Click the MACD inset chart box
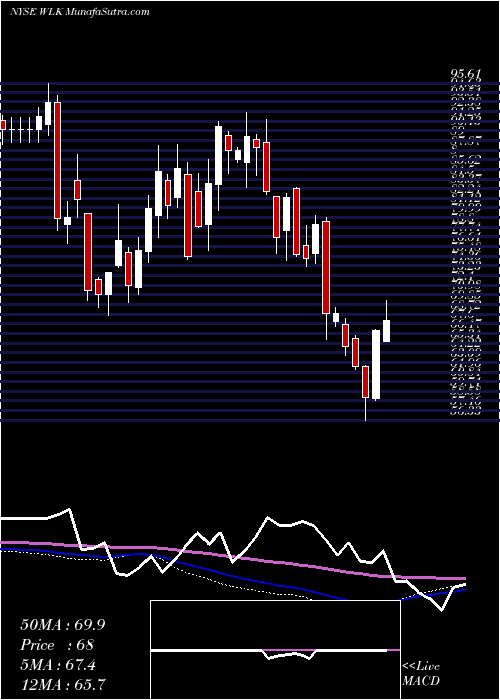This screenshot has height=700, width=500. [x=275, y=650]
